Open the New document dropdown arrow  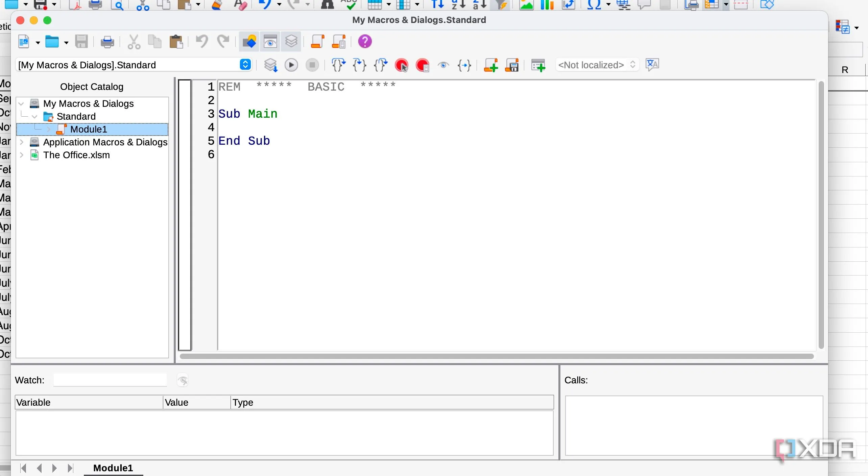(x=38, y=43)
